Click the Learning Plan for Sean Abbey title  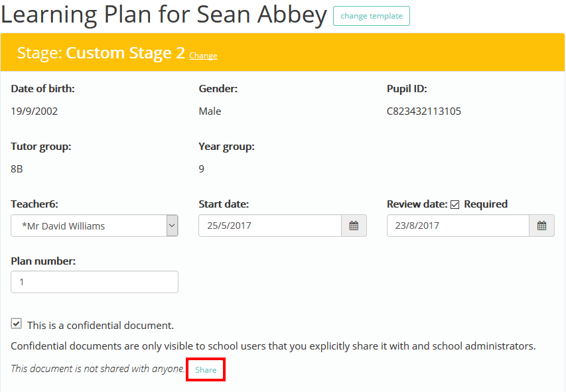click(x=164, y=15)
